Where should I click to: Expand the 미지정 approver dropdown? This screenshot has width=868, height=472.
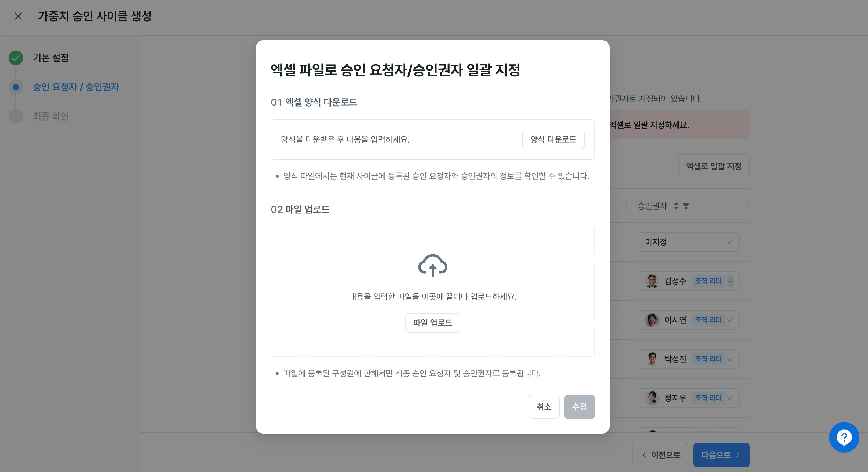pyautogui.click(x=688, y=242)
